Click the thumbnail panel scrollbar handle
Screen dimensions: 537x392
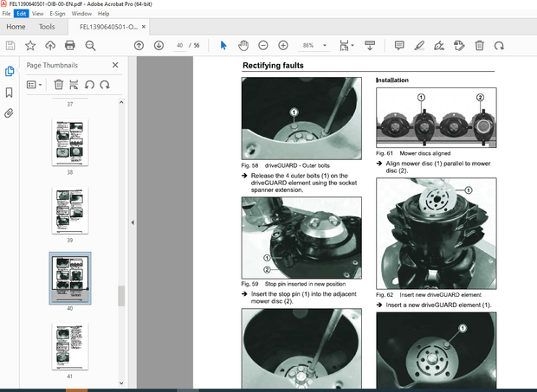pos(121,296)
